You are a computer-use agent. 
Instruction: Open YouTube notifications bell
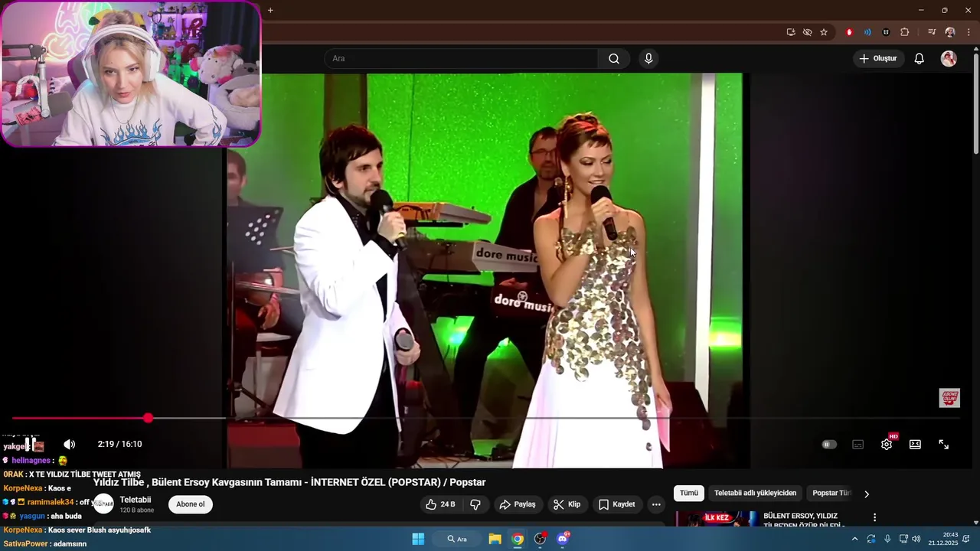pos(920,59)
